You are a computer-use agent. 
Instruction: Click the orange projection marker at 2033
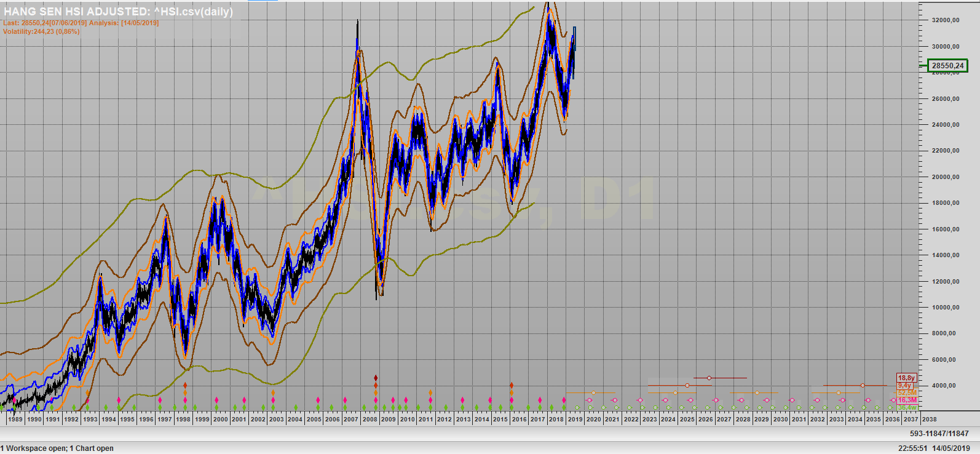coord(839,392)
